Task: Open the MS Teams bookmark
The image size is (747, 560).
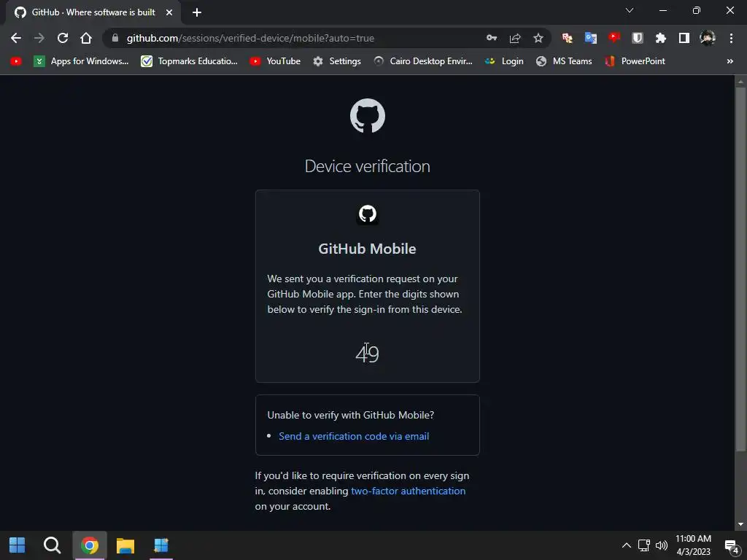Action: pyautogui.click(x=564, y=61)
